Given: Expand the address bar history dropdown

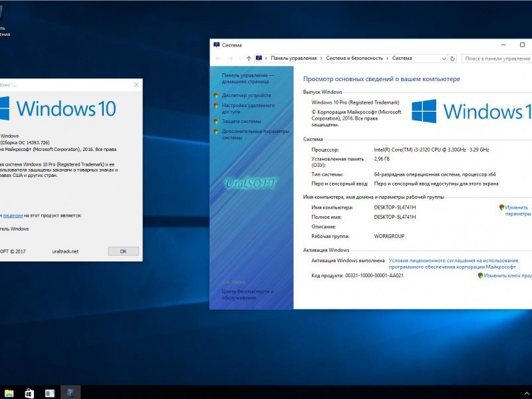Looking at the screenshot, I should [x=444, y=59].
